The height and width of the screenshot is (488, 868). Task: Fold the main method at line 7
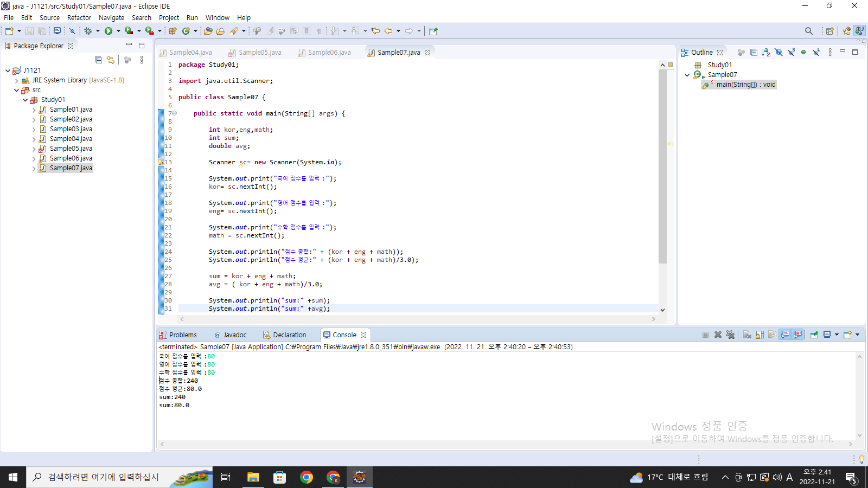coord(175,113)
